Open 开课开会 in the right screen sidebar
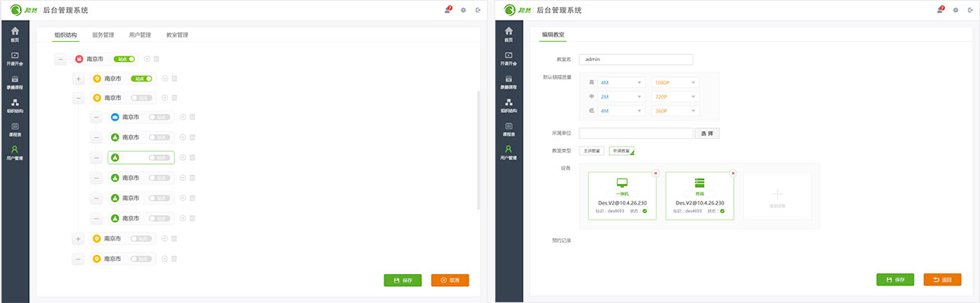Screen dimensions: 980x303 pyautogui.click(x=508, y=58)
